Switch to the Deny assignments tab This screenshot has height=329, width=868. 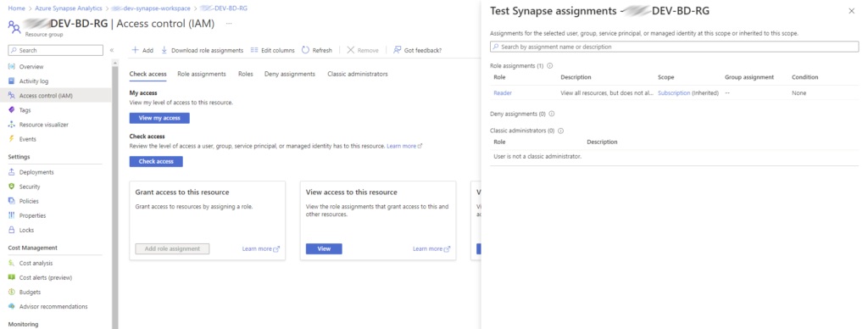tap(290, 74)
